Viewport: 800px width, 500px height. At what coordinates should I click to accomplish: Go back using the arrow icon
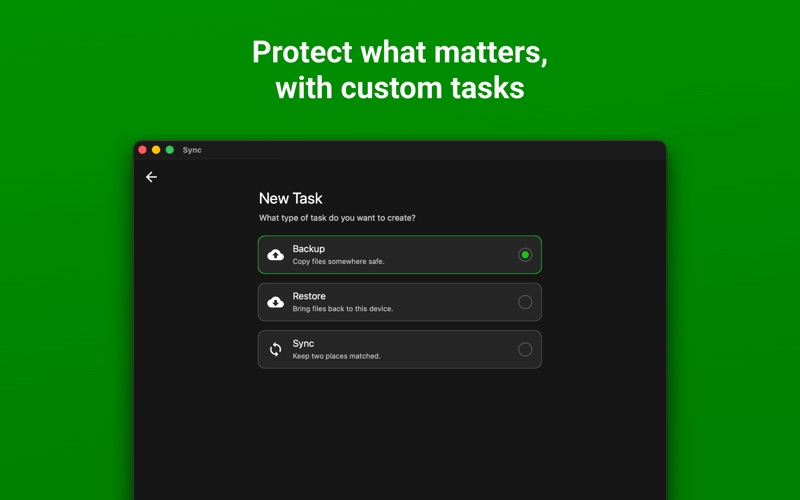tap(151, 177)
